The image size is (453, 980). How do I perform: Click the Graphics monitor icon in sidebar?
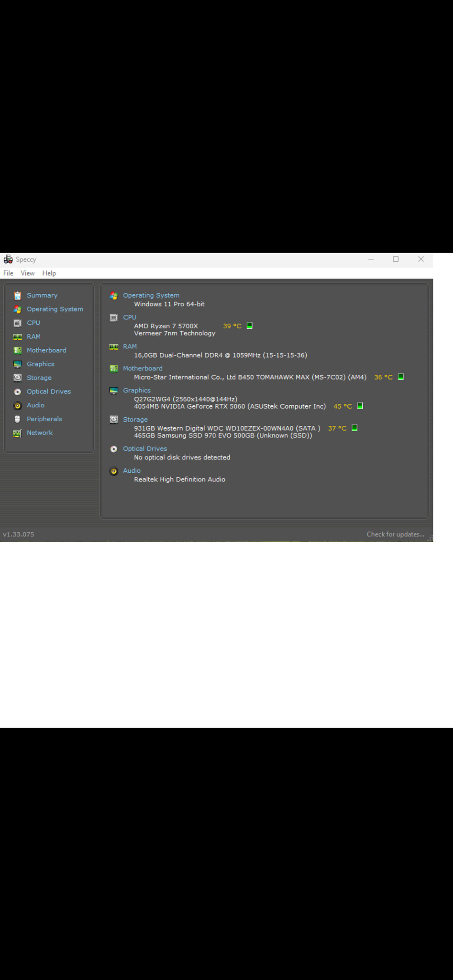point(18,364)
